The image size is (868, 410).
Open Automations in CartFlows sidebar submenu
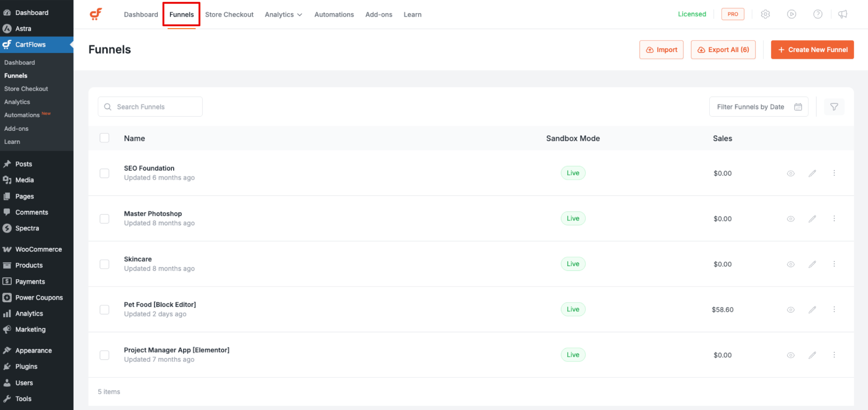[27, 115]
